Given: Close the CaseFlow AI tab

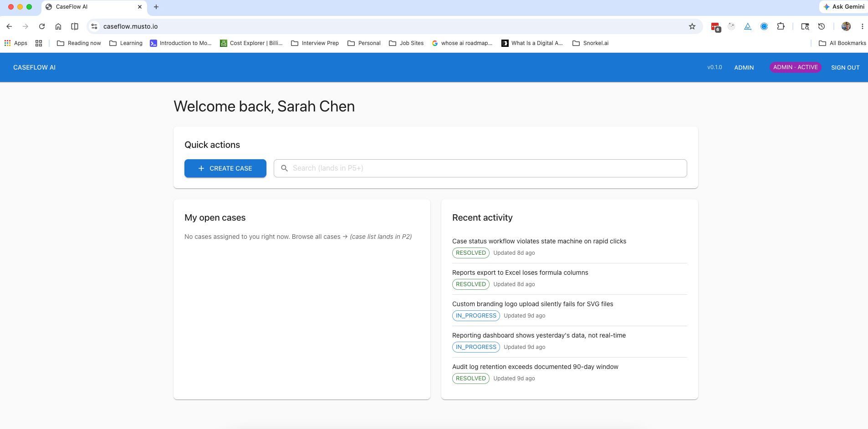Looking at the screenshot, I should pos(140,7).
